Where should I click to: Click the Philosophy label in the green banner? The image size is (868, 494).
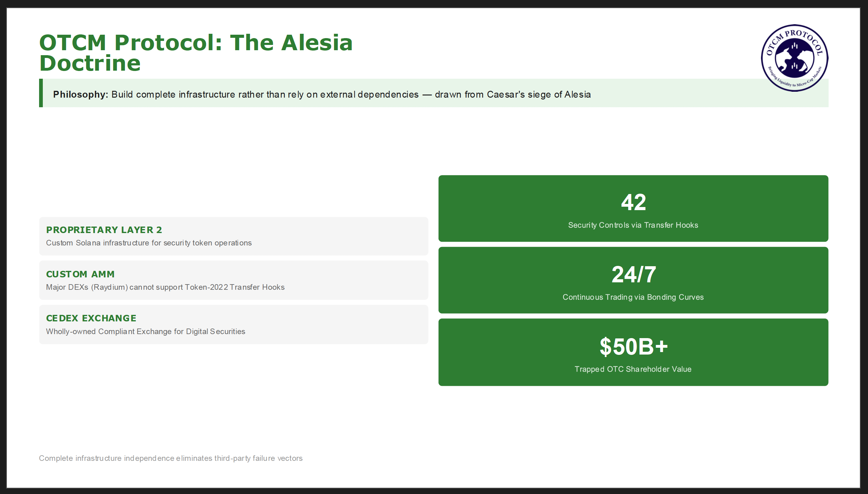point(80,94)
